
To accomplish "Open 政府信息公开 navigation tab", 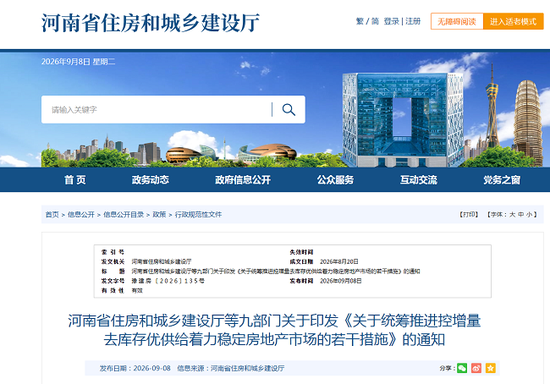I will (243, 180).
